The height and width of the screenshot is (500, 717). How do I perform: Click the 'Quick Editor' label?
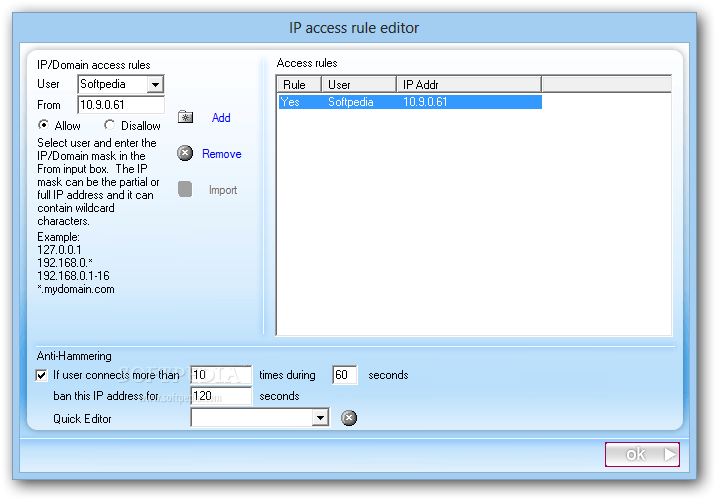click(x=82, y=419)
